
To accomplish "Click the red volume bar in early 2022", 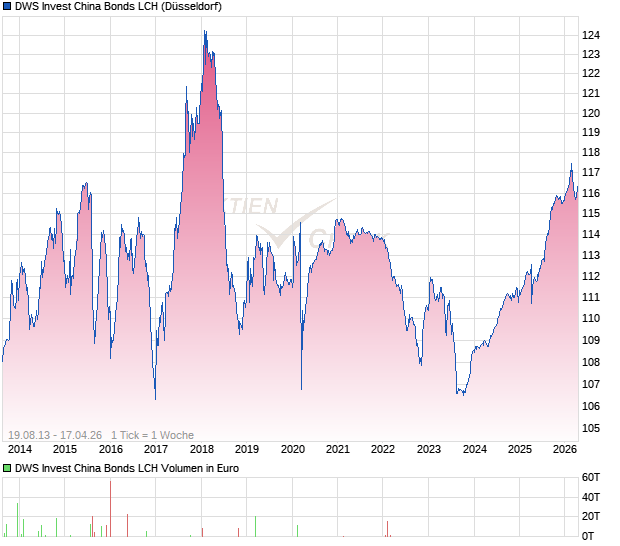I will [x=388, y=529].
